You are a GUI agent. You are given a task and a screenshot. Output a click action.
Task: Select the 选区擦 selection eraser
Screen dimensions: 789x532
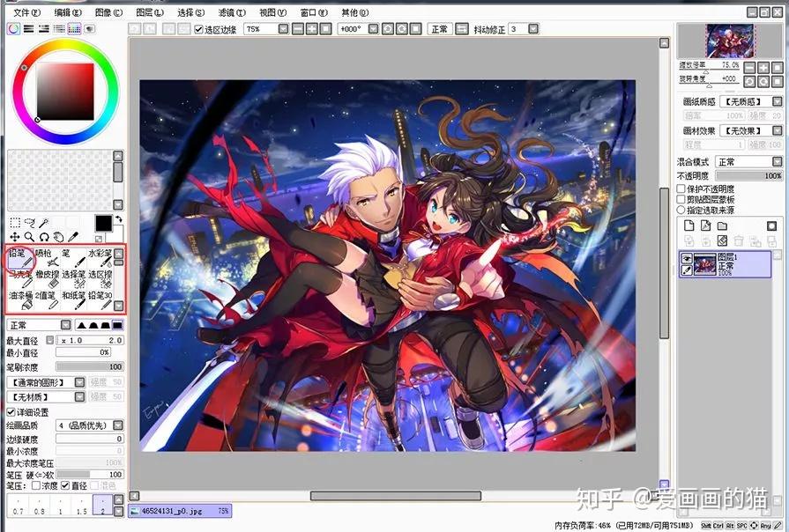tap(100, 279)
